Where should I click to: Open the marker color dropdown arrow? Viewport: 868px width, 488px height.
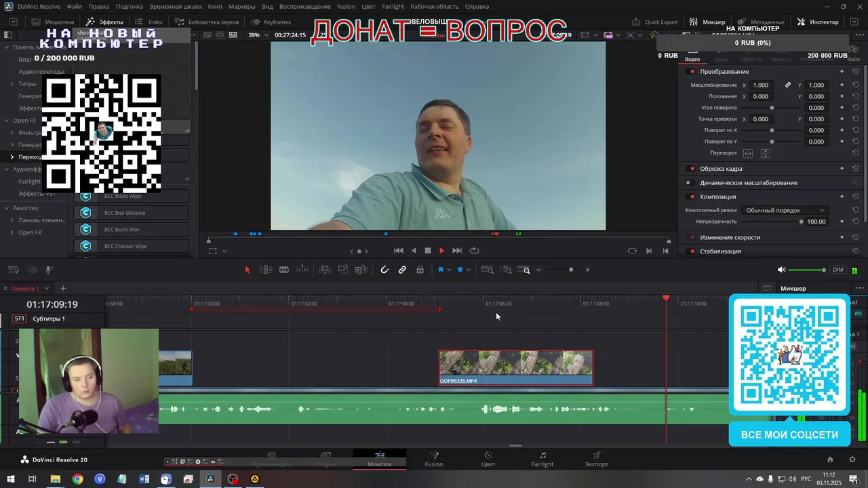[x=469, y=270]
